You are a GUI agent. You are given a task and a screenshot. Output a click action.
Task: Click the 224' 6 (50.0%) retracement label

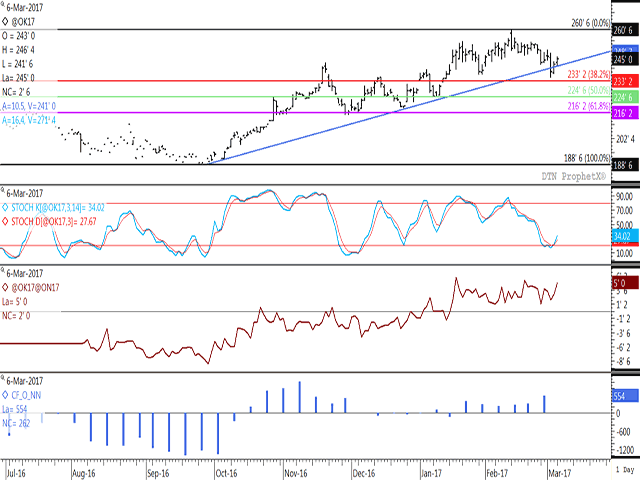click(x=589, y=90)
